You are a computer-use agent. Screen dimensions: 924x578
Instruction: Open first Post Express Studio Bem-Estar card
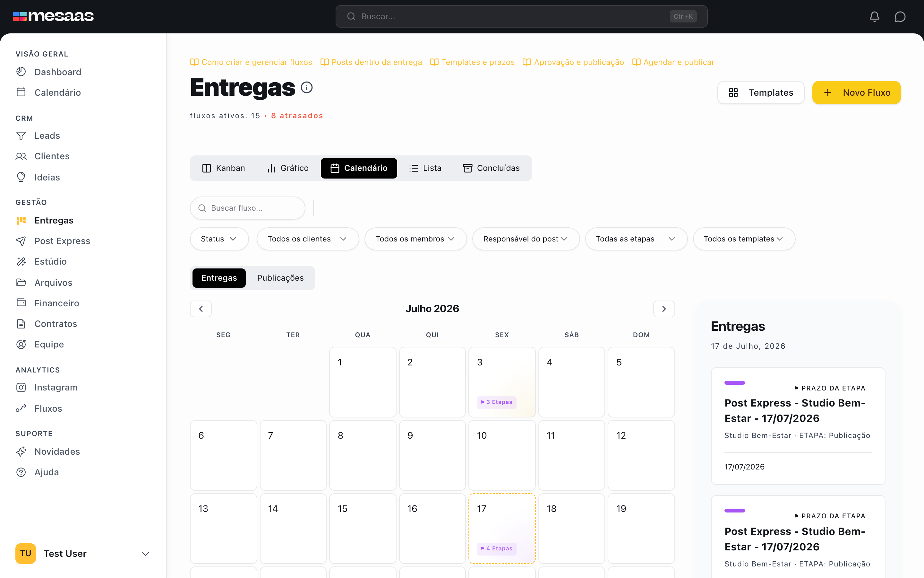point(798,426)
